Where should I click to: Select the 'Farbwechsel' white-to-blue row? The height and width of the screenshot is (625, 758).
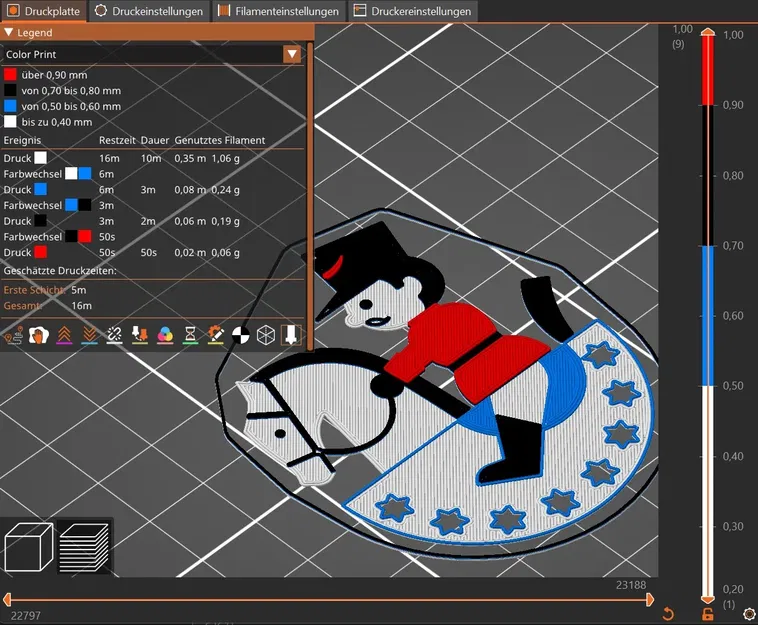153,174
